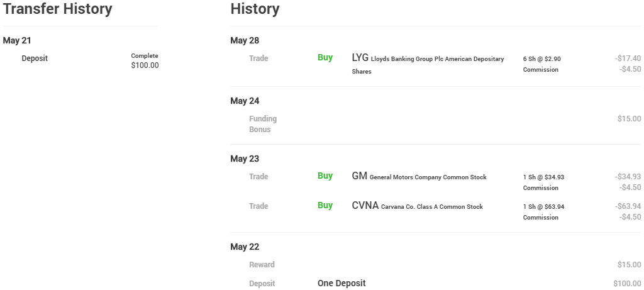Select the Funding Bonus entry on May 24

(263, 124)
